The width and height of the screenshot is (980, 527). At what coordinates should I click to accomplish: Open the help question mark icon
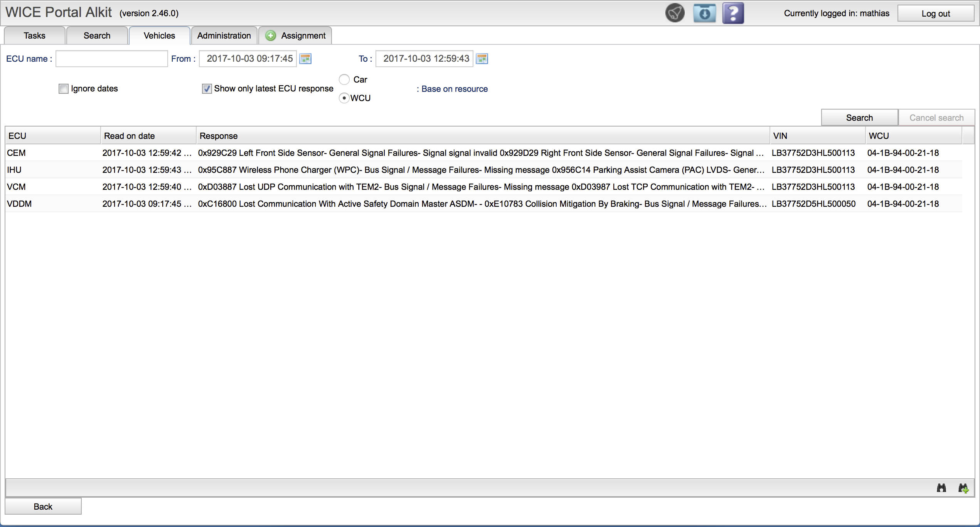pyautogui.click(x=733, y=14)
